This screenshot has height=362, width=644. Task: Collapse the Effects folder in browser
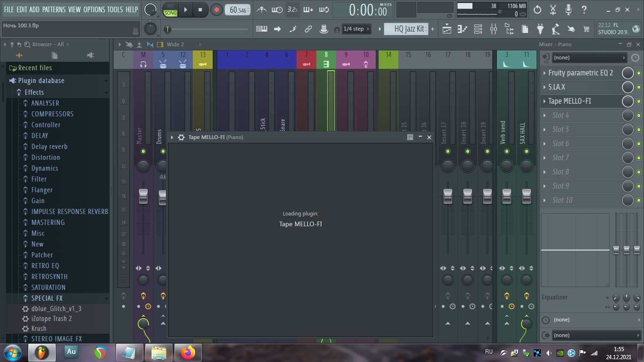[x=106, y=93]
